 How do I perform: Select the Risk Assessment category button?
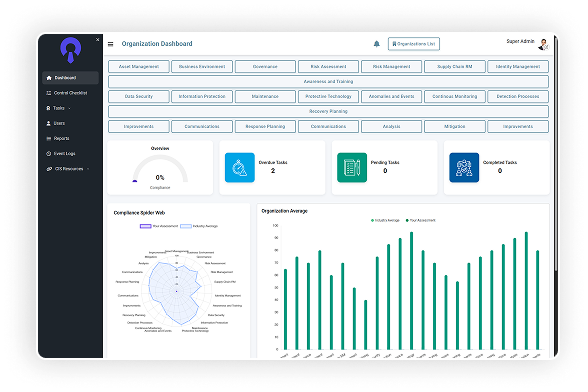tap(328, 66)
